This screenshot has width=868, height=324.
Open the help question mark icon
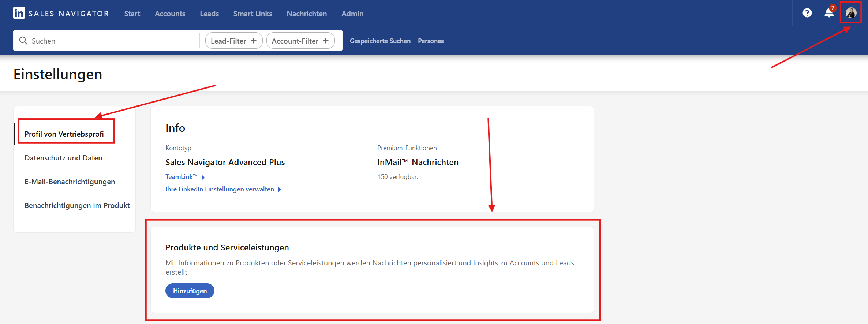point(807,13)
